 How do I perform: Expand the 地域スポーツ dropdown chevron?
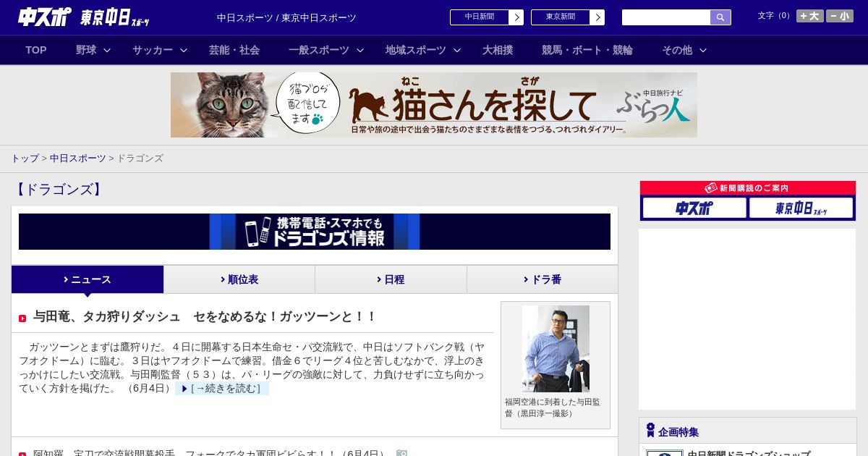[457, 50]
